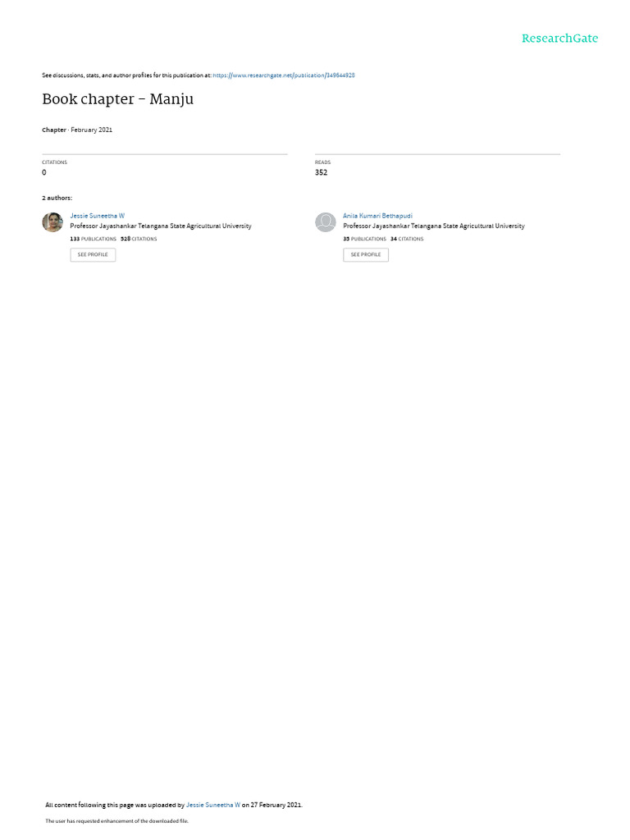Click SEE PROFILE button under Anila Kumari Bethapudi
Image resolution: width=630 pixels, height=840 pixels.
pyautogui.click(x=366, y=254)
